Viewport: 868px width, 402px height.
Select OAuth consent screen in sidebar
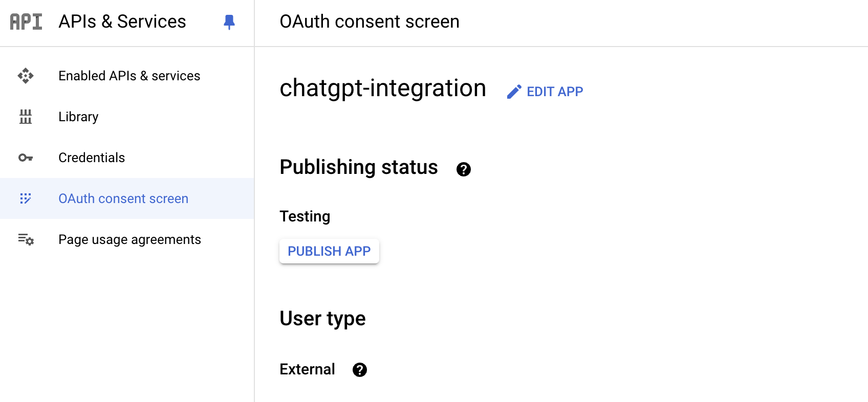click(123, 198)
